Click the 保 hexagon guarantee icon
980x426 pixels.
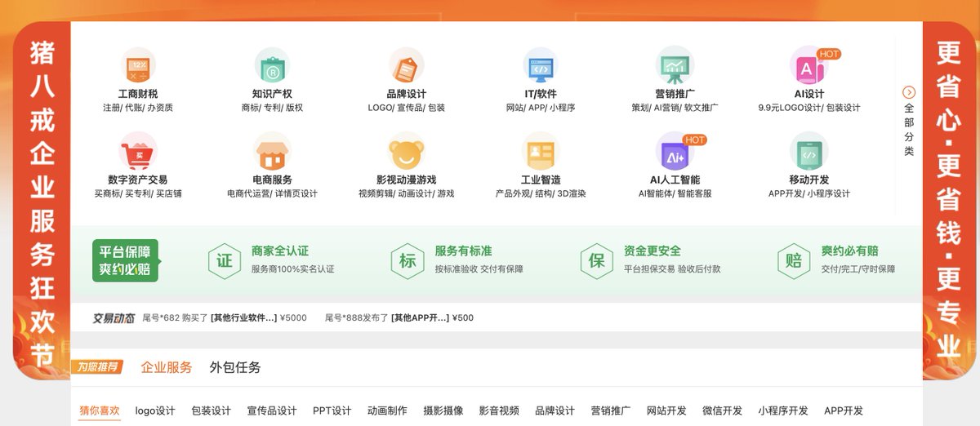(x=597, y=260)
